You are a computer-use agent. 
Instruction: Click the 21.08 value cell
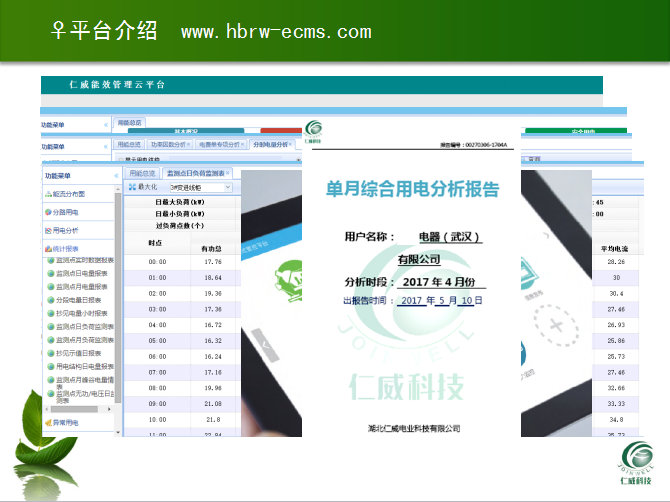pyautogui.click(x=213, y=404)
